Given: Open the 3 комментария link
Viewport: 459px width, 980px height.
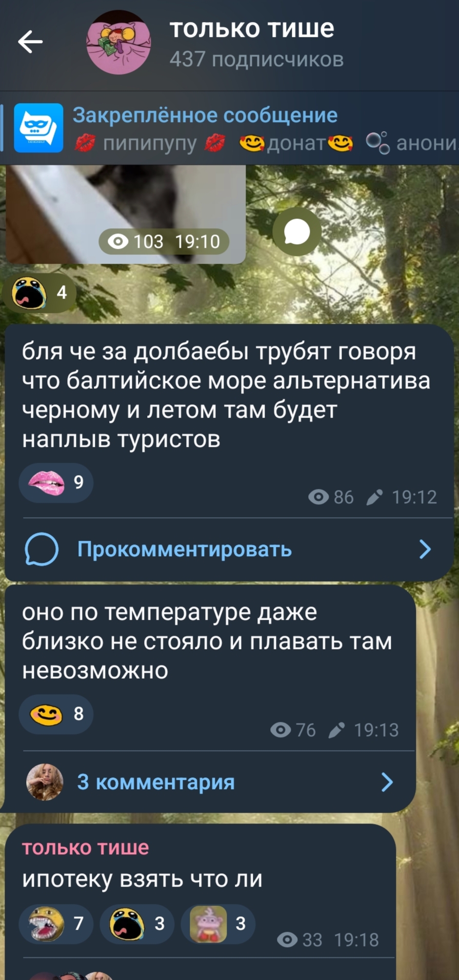Looking at the screenshot, I should (156, 782).
